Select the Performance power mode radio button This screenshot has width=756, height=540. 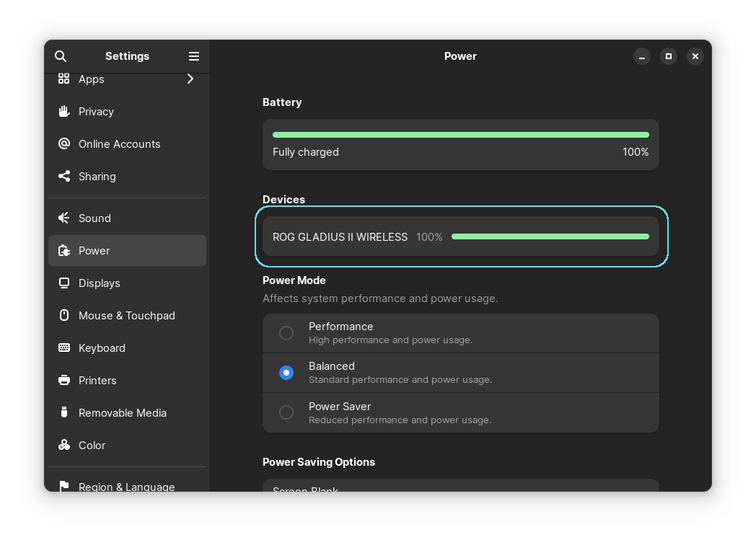(x=286, y=333)
